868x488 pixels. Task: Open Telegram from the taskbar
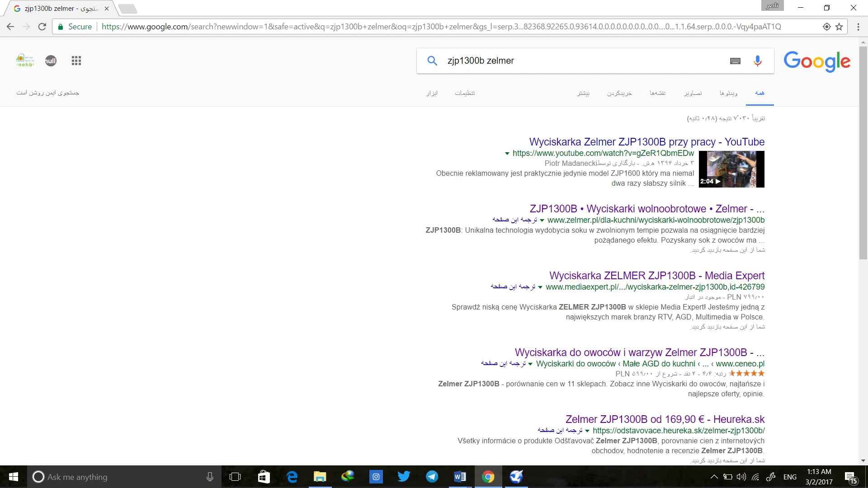coord(432,477)
